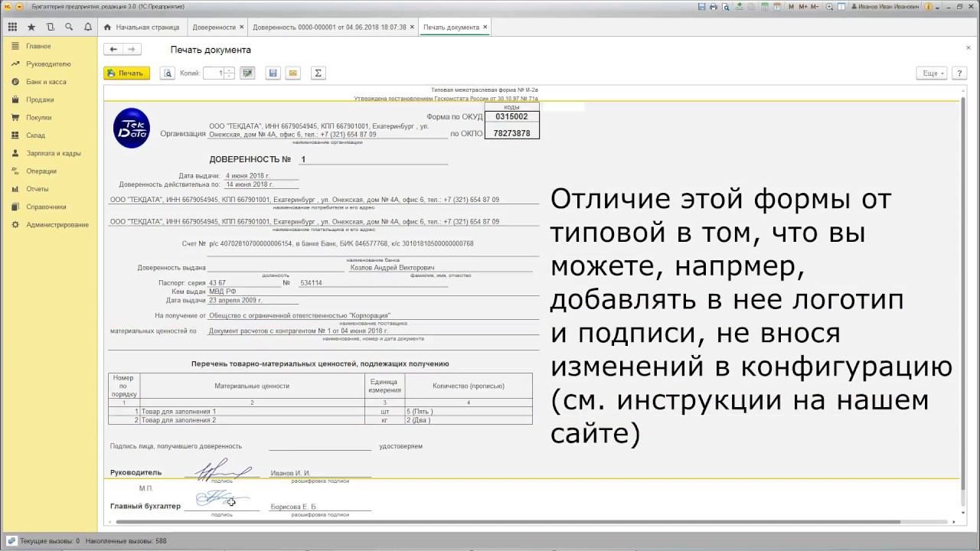Click the title bar preview icon
980x551 pixels.
tap(726, 6)
